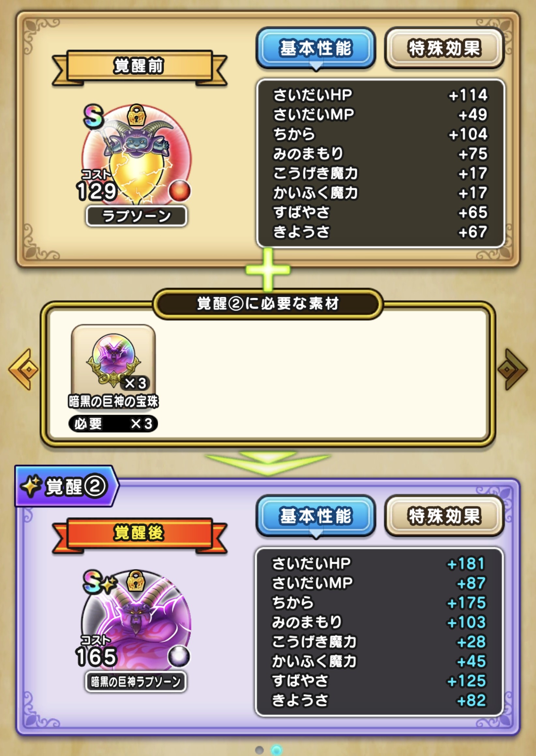The image size is (536, 756).
Task: Select the second cyan page indicator dot
Action: pos(276,750)
